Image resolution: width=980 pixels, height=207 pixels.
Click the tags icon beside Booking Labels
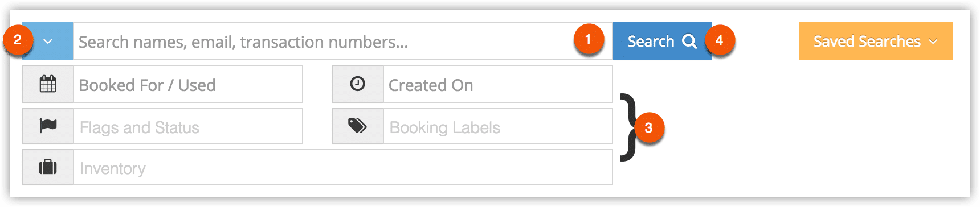point(358,126)
